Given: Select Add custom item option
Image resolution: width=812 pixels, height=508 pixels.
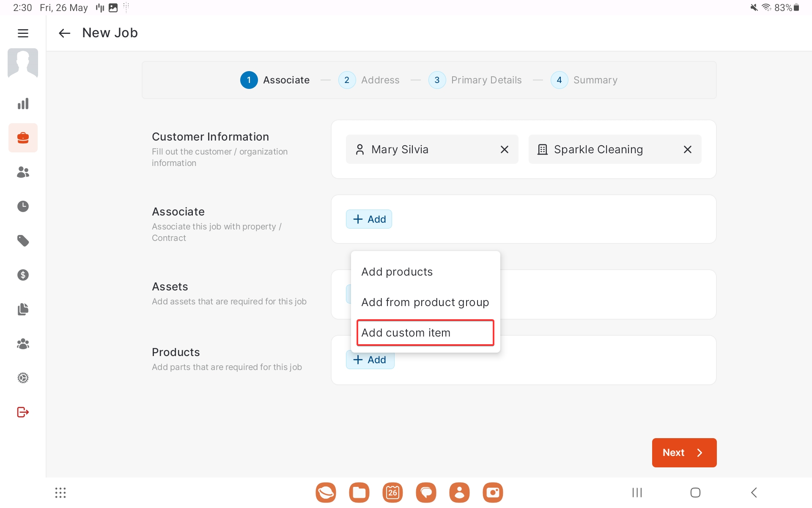Looking at the screenshot, I should pos(425,333).
